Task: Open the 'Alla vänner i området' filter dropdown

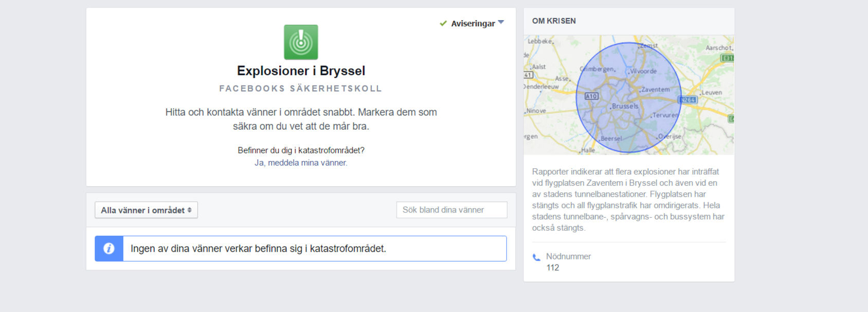Action: [146, 210]
